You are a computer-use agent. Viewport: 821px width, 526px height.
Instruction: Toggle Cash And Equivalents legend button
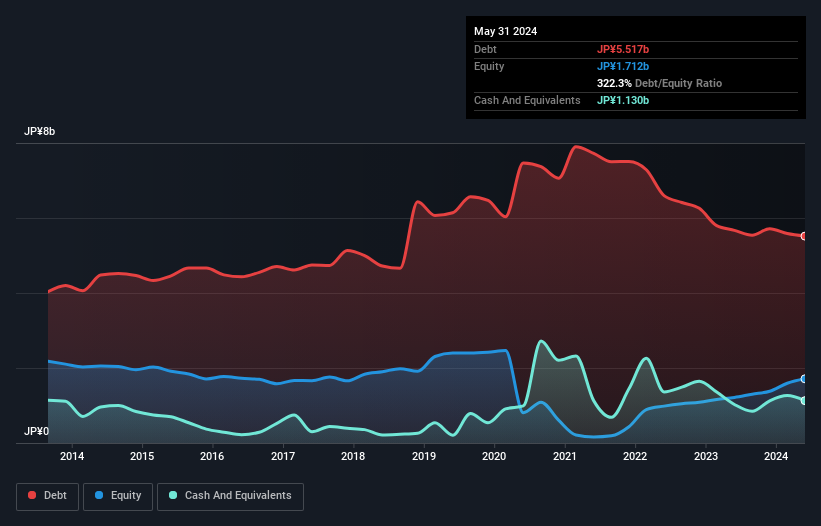(x=230, y=496)
